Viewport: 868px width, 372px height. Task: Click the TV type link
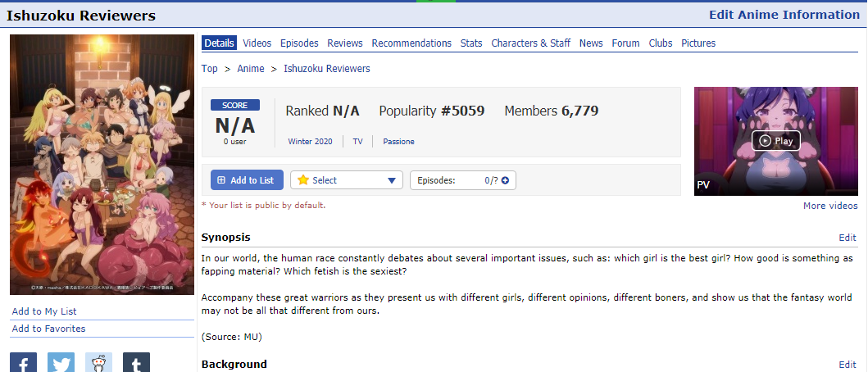357,142
